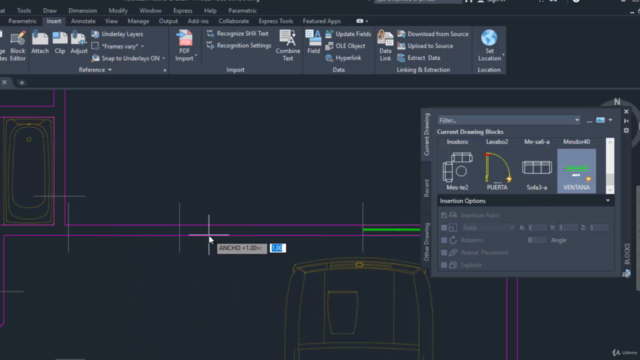Viewport: 640px width, 360px height.
Task: Open Underlay Layers
Action: [117, 34]
